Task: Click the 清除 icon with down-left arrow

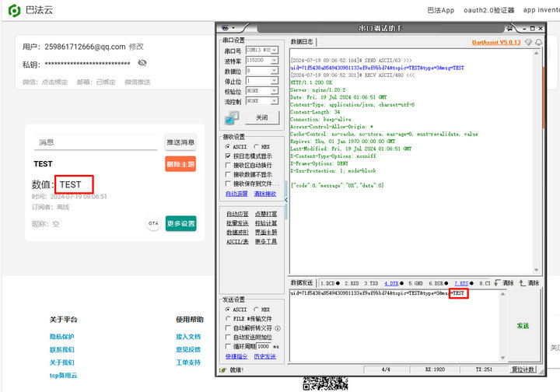Action: (x=497, y=283)
